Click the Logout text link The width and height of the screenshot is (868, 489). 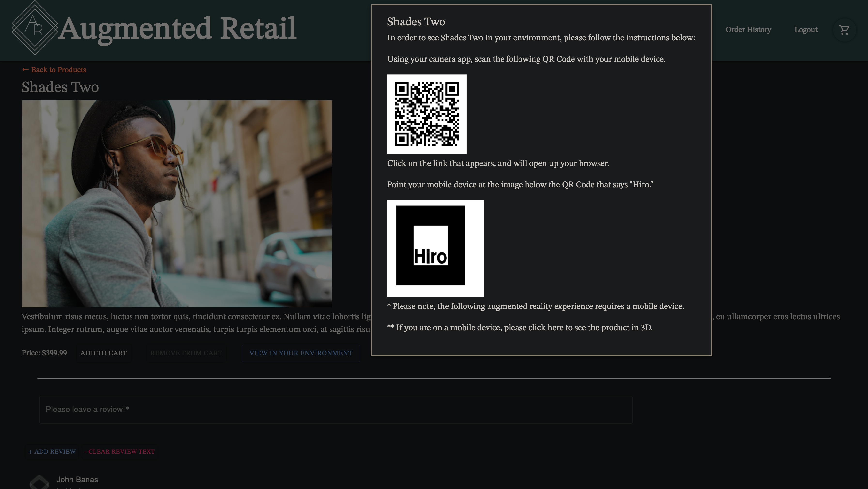(806, 29)
